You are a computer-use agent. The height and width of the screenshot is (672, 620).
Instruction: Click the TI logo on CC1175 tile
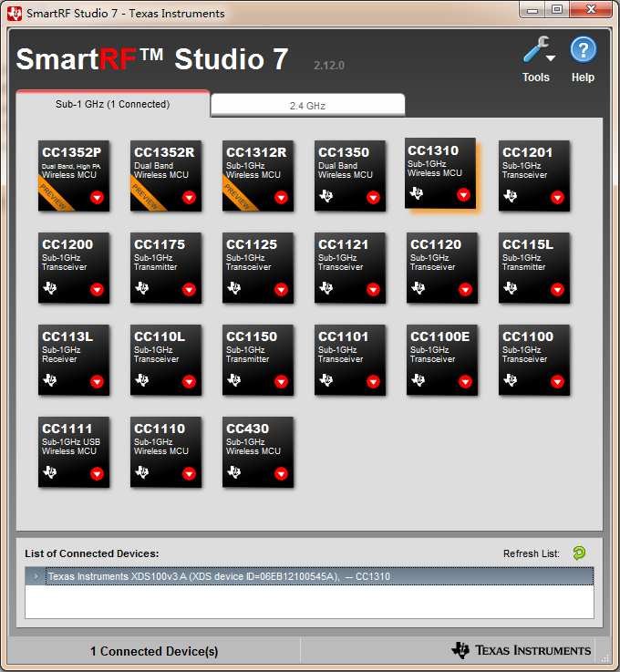click(x=142, y=288)
